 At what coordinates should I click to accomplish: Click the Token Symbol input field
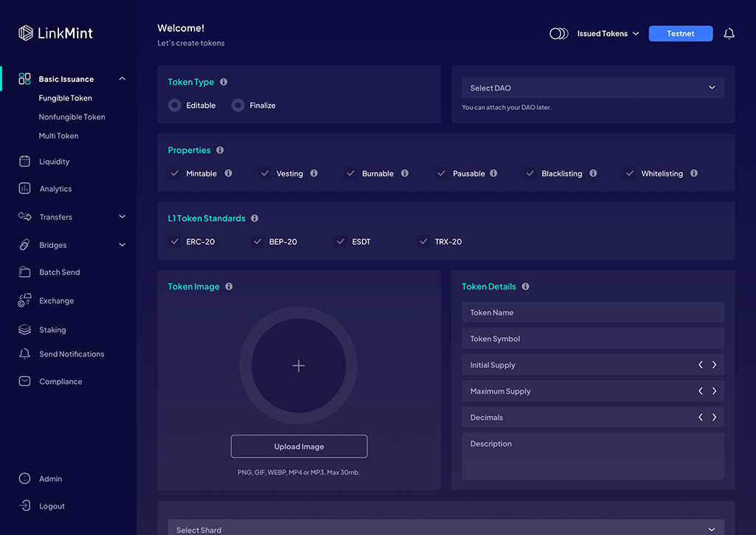pos(593,339)
